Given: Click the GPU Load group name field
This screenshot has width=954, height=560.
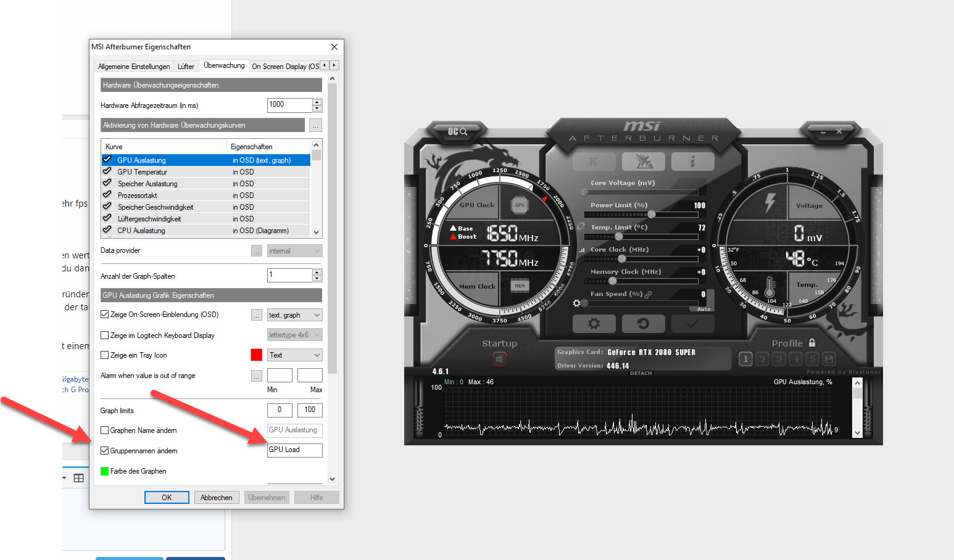Looking at the screenshot, I should point(294,450).
